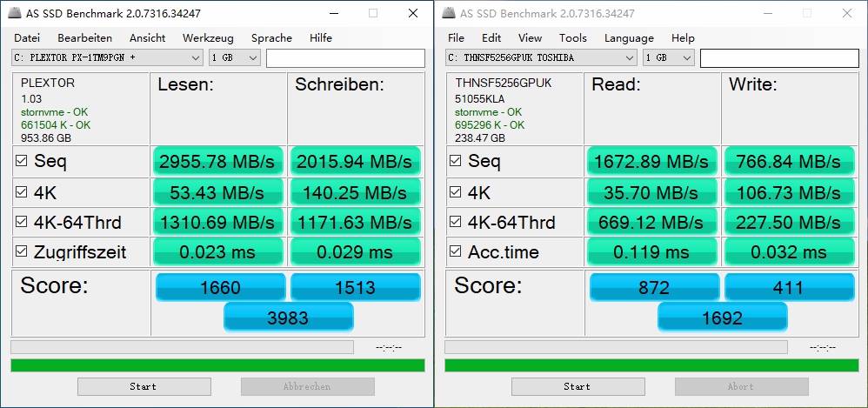Click the 695296 K - OK alignment text
This screenshot has height=408, width=868.
(490, 125)
